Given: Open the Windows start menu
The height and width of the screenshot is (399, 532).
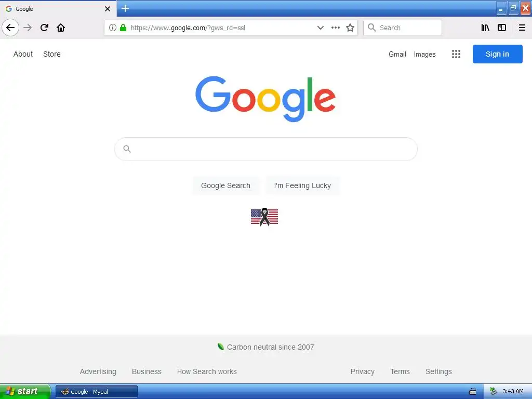Looking at the screenshot, I should coord(25,391).
